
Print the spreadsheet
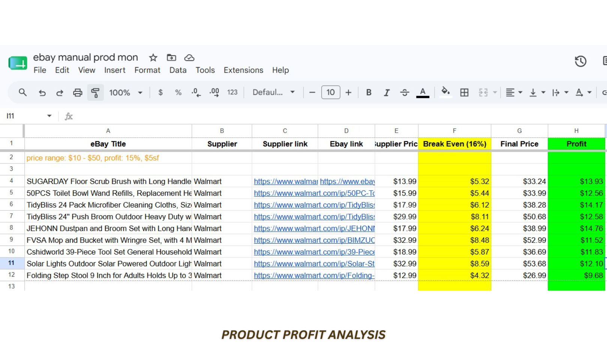tap(78, 93)
